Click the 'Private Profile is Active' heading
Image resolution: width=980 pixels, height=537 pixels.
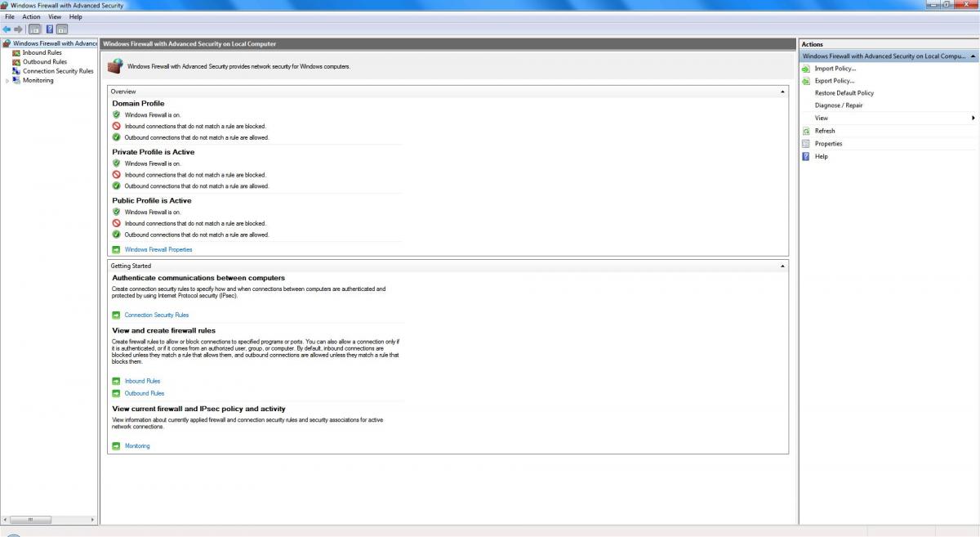(x=154, y=152)
